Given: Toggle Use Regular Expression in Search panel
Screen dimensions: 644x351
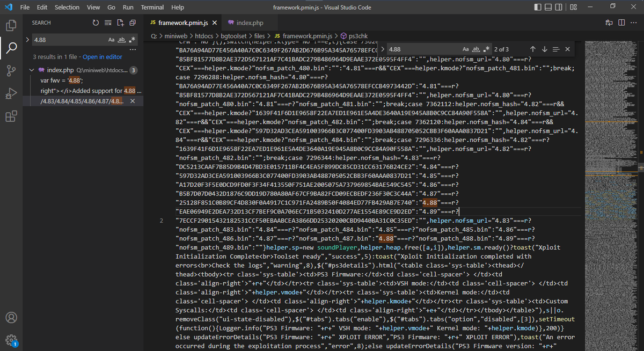Looking at the screenshot, I should click(x=132, y=40).
